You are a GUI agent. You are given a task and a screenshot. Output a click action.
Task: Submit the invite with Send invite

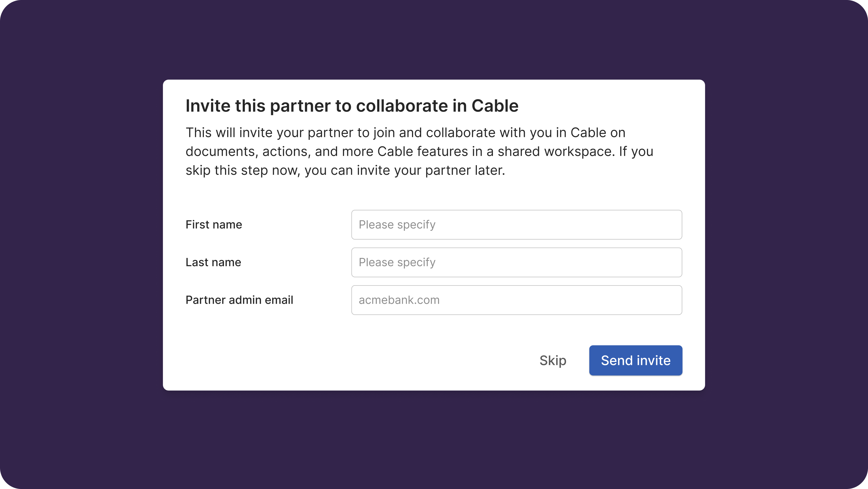[635, 360]
